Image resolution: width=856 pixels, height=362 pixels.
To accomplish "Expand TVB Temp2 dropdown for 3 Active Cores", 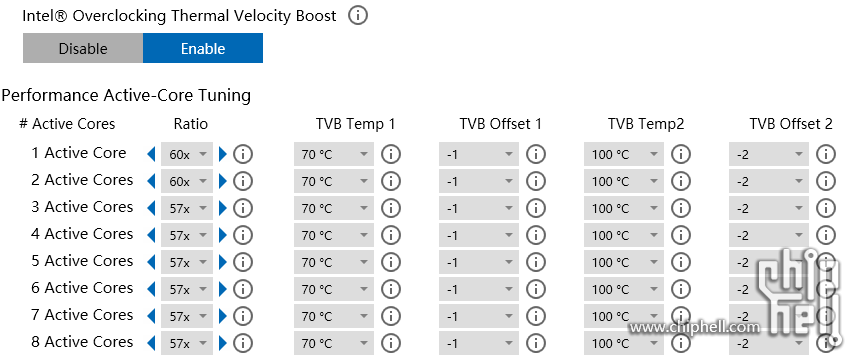I will [x=624, y=208].
